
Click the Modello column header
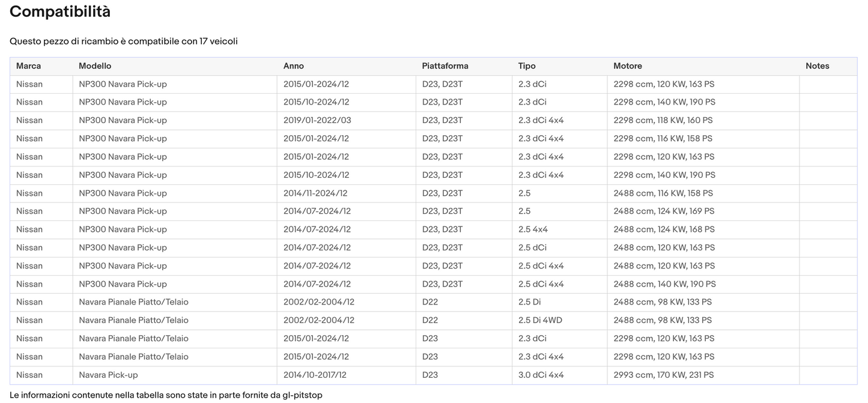click(95, 66)
